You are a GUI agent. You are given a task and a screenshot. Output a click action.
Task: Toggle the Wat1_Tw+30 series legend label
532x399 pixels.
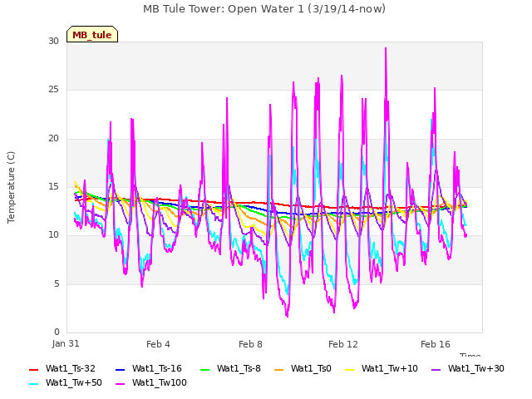coord(476,369)
